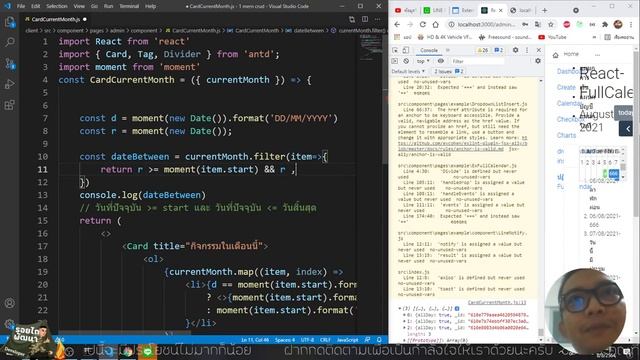The image size is (640, 360).
Task: Open the Search view in VS Code
Action: click(9, 42)
